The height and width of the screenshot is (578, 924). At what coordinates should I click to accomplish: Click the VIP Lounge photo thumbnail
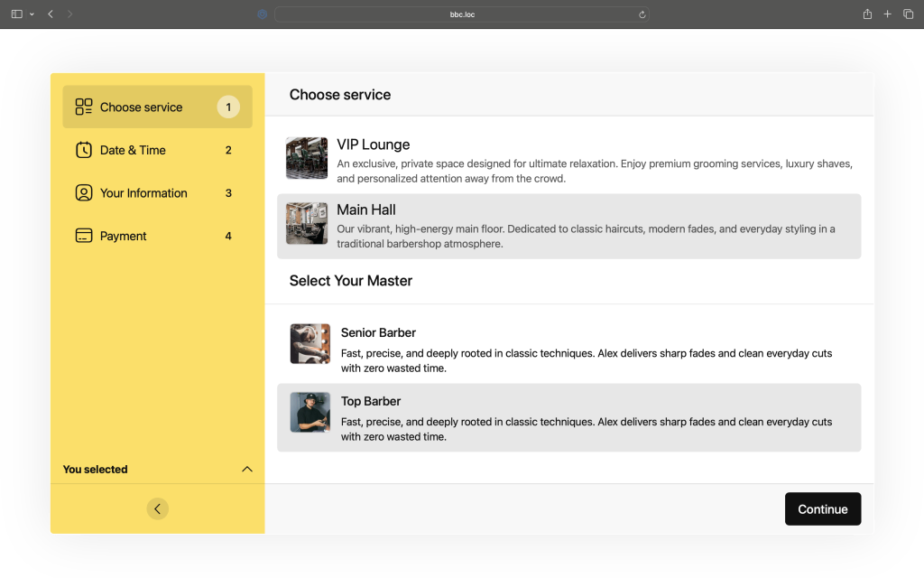coord(307,158)
